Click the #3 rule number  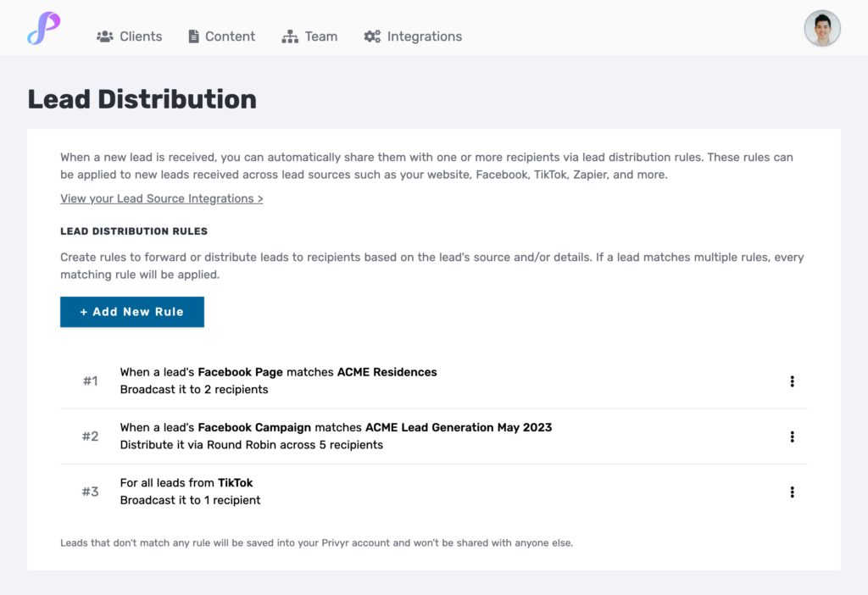(90, 492)
